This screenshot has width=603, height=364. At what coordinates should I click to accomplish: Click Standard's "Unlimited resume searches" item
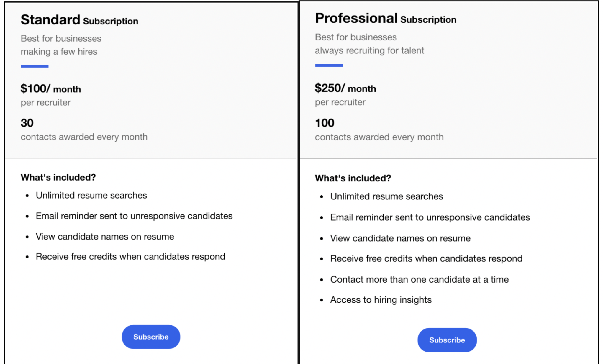click(91, 195)
